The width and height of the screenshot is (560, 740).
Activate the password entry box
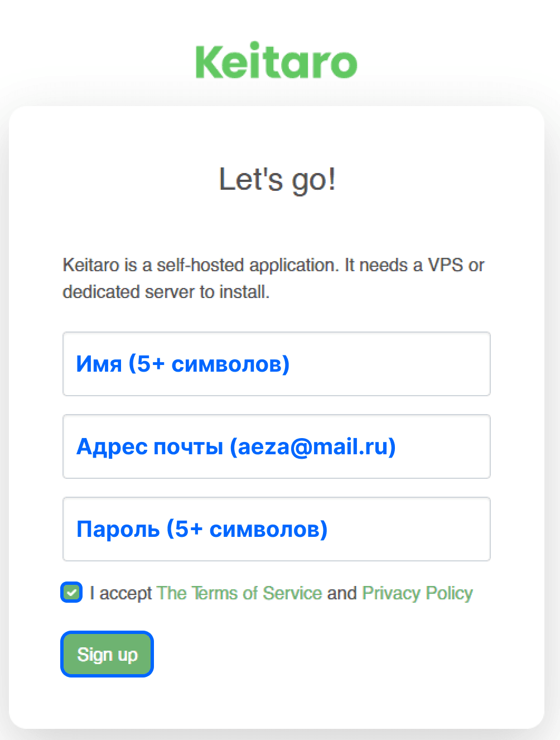277,529
